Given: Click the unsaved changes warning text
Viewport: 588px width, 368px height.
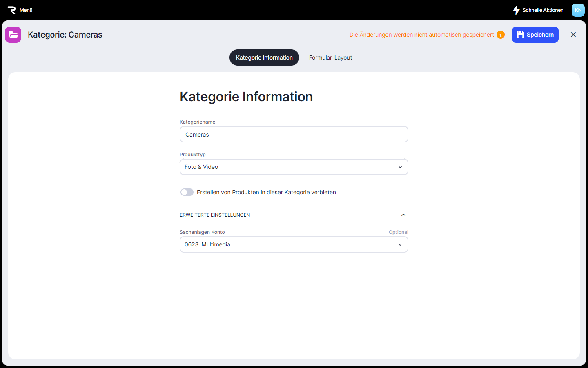Looking at the screenshot, I should [421, 35].
